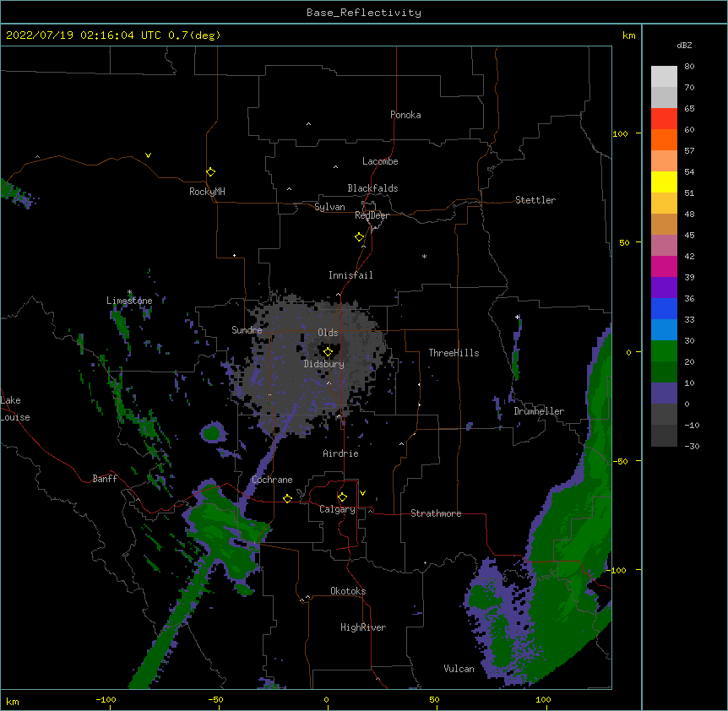Click the yellow diamond marker at Didsbury radar site
The height and width of the screenshot is (711, 728).
click(x=328, y=352)
